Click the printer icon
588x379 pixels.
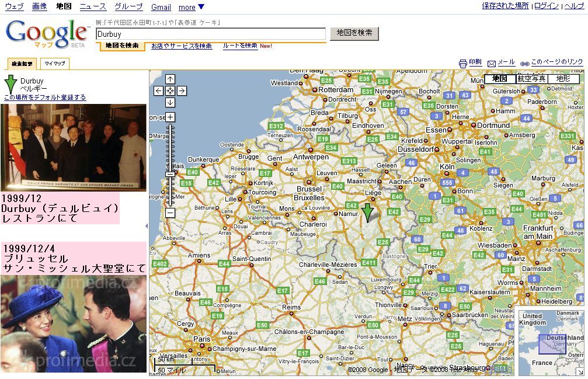[462, 64]
